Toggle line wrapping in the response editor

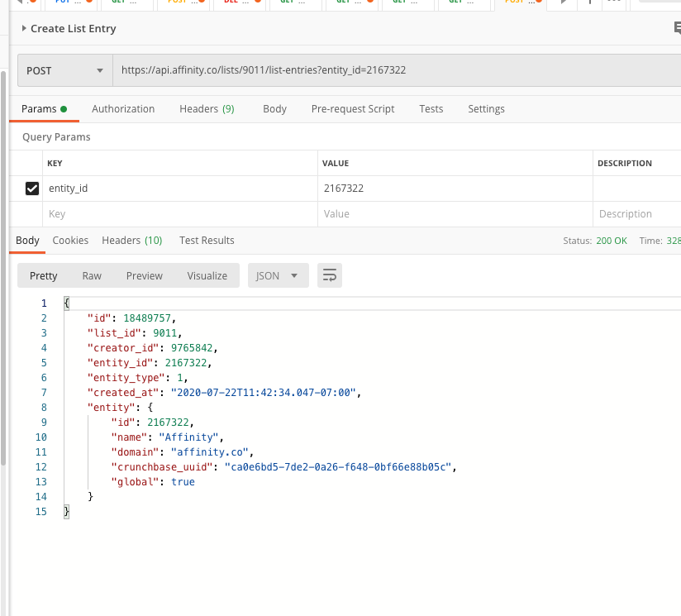coord(329,275)
